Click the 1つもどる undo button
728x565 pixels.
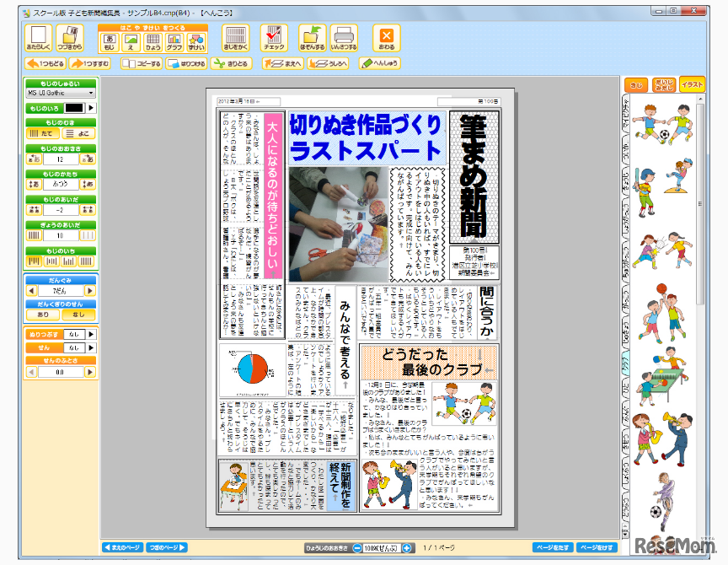[46, 62]
